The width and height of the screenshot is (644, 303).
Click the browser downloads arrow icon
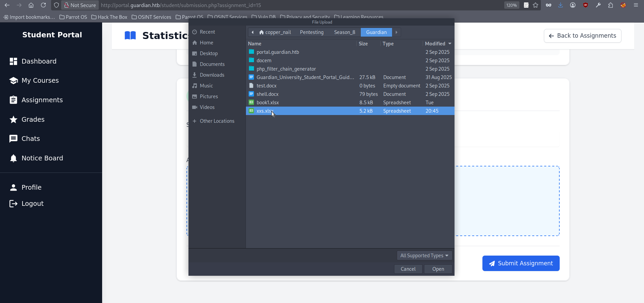click(x=560, y=5)
